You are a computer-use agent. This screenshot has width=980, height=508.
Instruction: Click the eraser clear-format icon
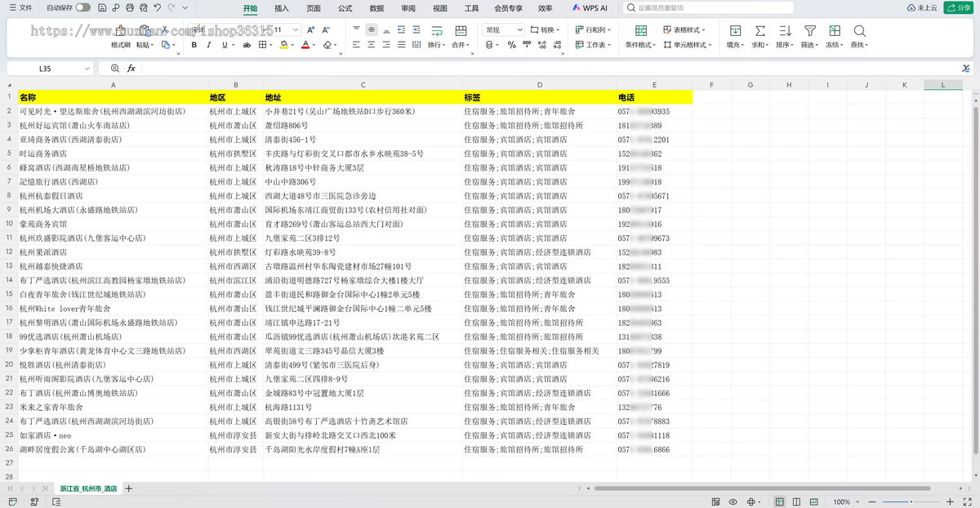tap(327, 45)
